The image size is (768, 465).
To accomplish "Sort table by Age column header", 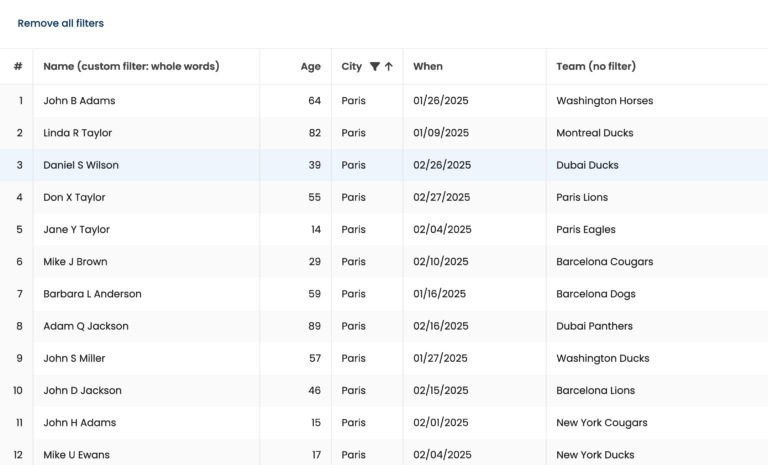I will (x=310, y=67).
